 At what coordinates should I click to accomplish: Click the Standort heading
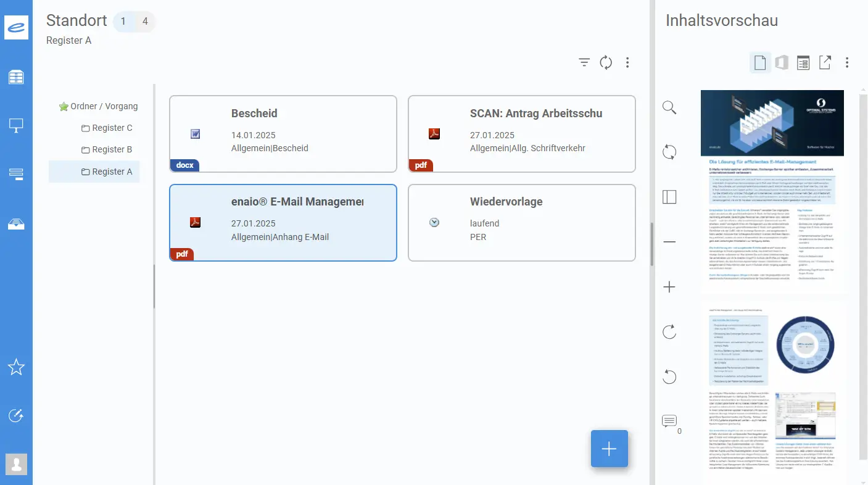click(76, 20)
